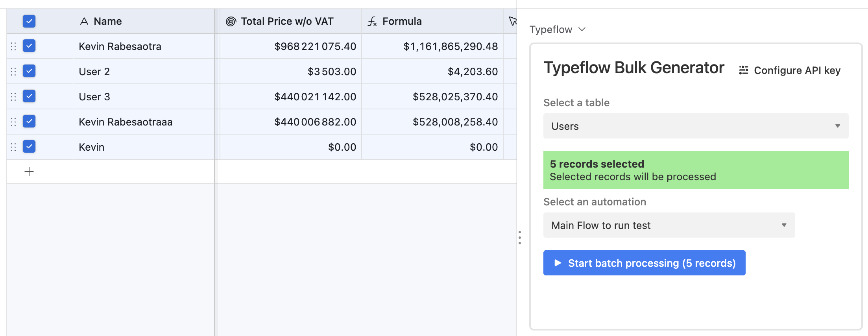Screen dimensions: 868x336
Task: Click the rollup icon by Total Price header
Action: click(231, 21)
